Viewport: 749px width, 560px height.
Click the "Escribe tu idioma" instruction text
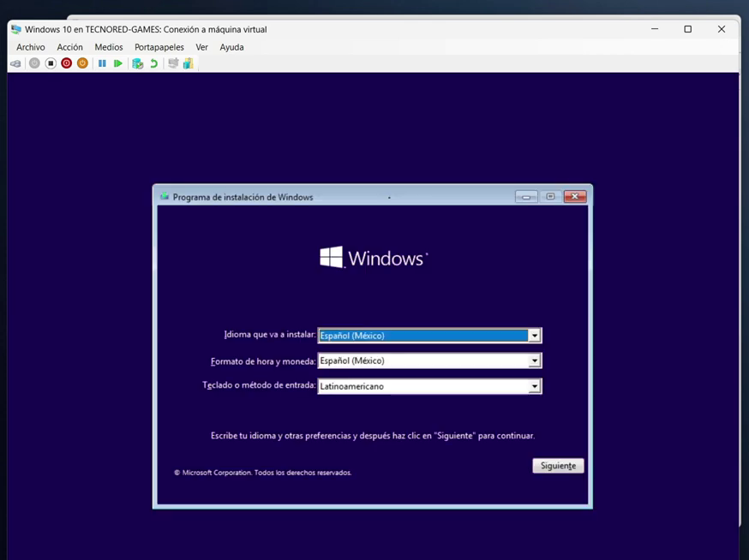[373, 435]
